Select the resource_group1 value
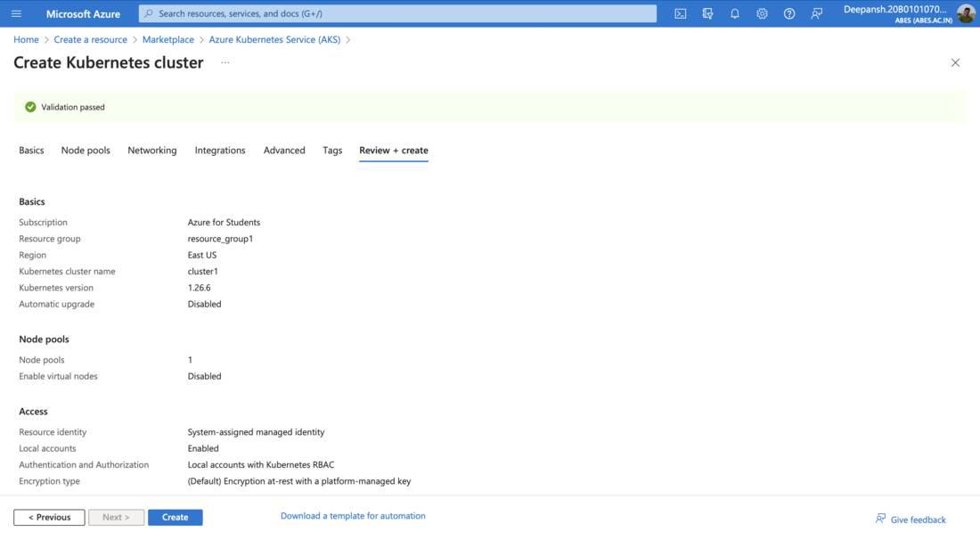 click(x=220, y=238)
